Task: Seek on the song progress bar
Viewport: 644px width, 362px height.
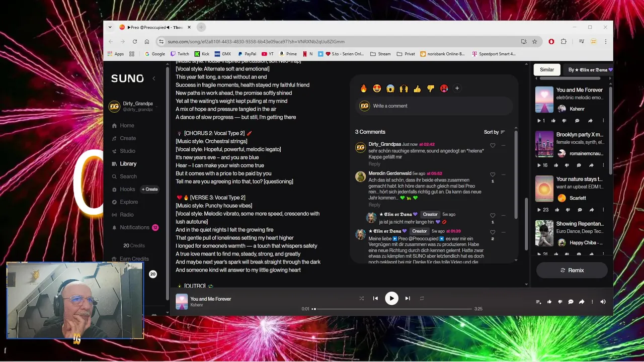Action: (x=392, y=309)
